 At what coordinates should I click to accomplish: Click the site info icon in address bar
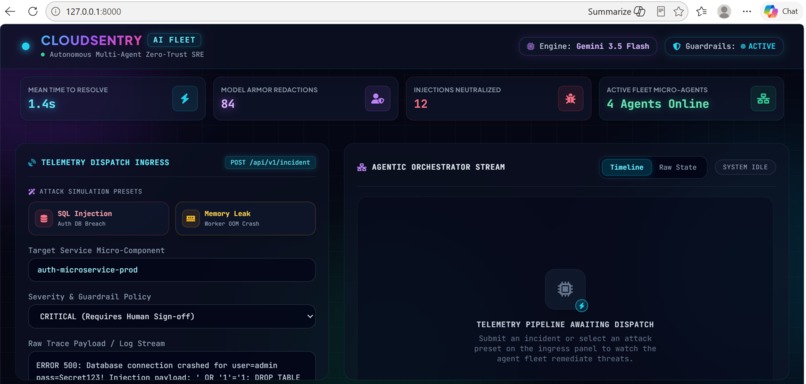click(56, 11)
